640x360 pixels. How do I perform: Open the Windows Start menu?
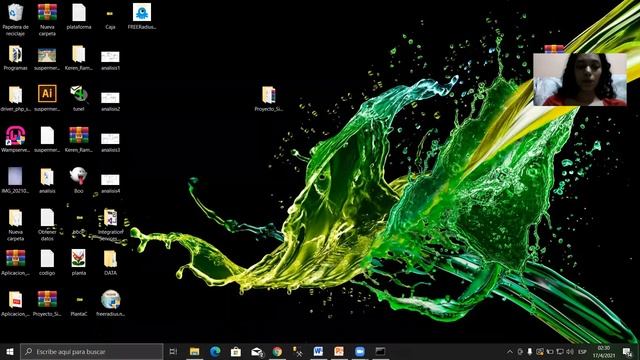[10, 351]
